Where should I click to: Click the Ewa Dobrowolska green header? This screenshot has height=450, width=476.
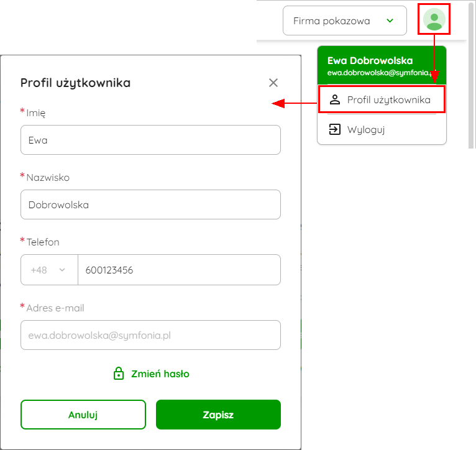click(x=382, y=65)
